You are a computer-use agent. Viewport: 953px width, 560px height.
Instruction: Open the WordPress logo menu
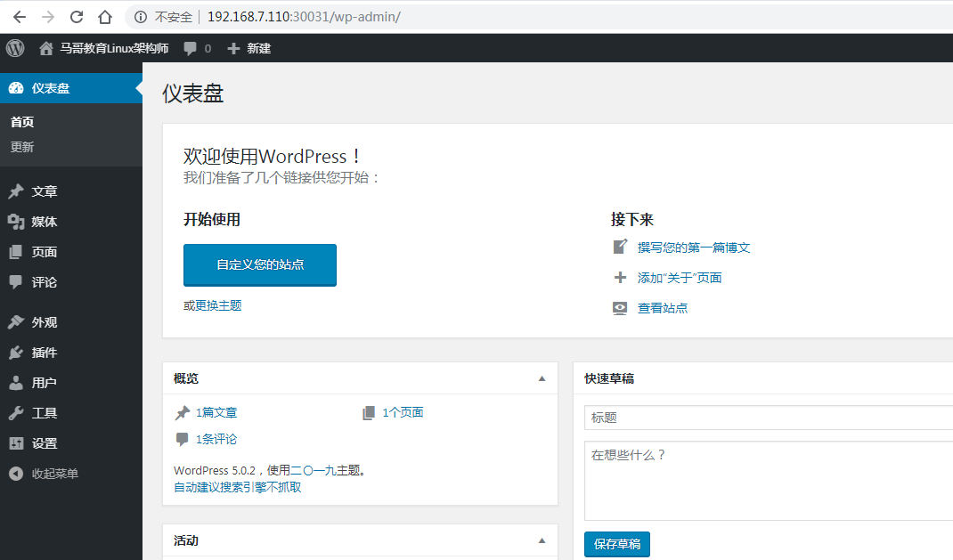pyautogui.click(x=15, y=48)
